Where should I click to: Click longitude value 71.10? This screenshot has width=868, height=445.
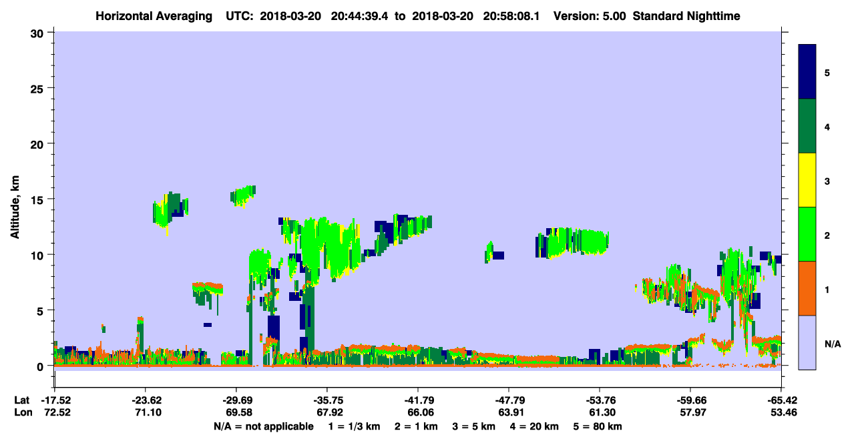tap(148, 412)
